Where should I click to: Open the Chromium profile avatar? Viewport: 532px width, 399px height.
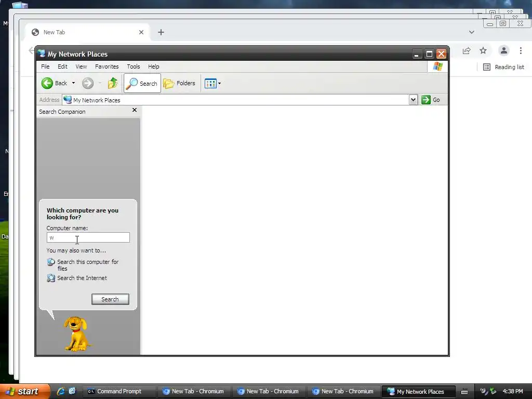504,50
